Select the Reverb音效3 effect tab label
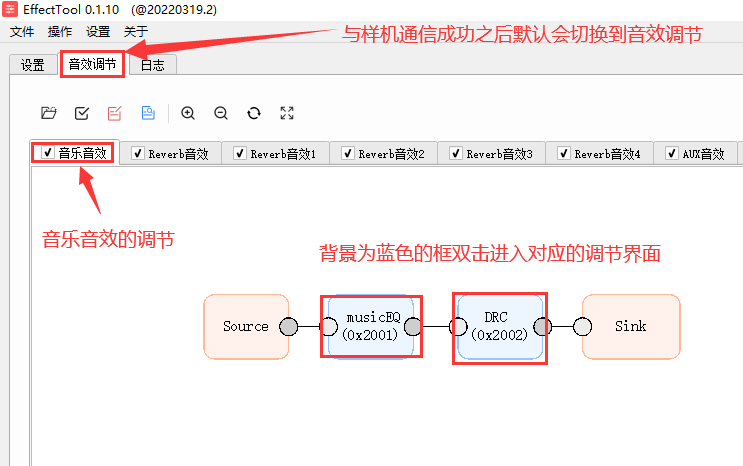The image size is (743, 466). tap(499, 154)
